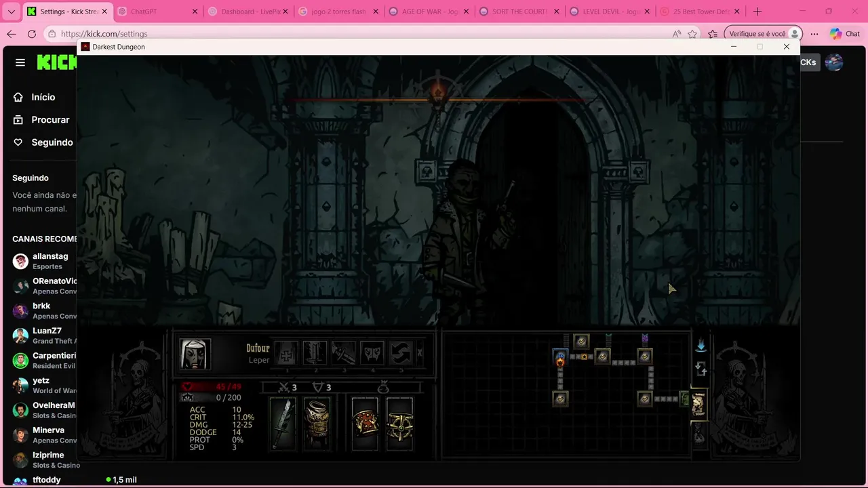868x488 pixels.
Task: Open allanstag recommended channel
Action: 44,261
